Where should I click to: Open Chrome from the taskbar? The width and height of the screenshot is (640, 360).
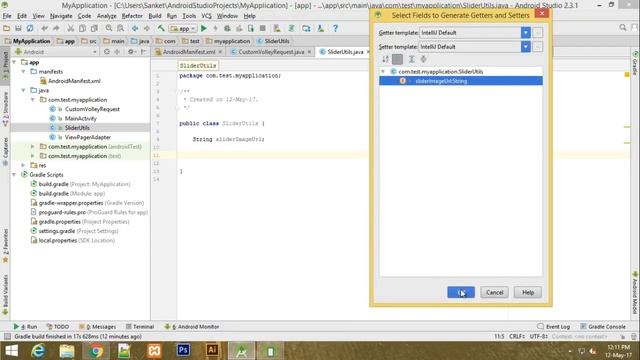point(96,351)
